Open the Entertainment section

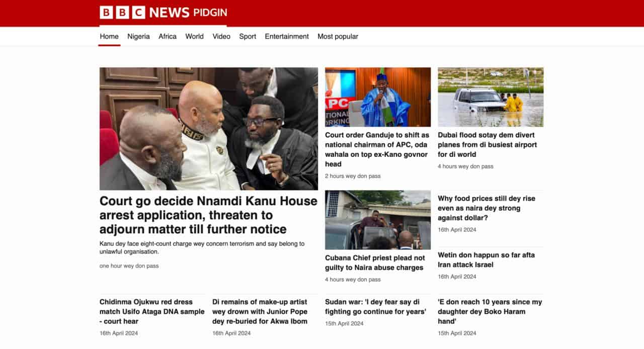pyautogui.click(x=287, y=36)
